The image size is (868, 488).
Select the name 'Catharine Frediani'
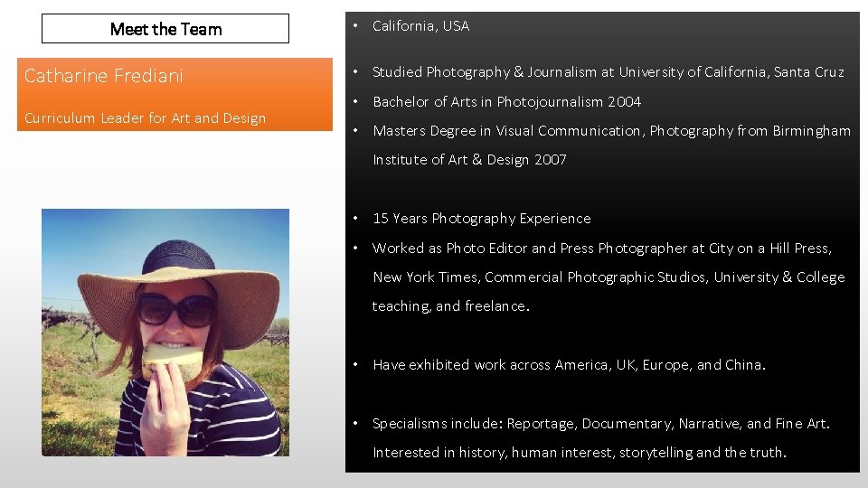103,76
